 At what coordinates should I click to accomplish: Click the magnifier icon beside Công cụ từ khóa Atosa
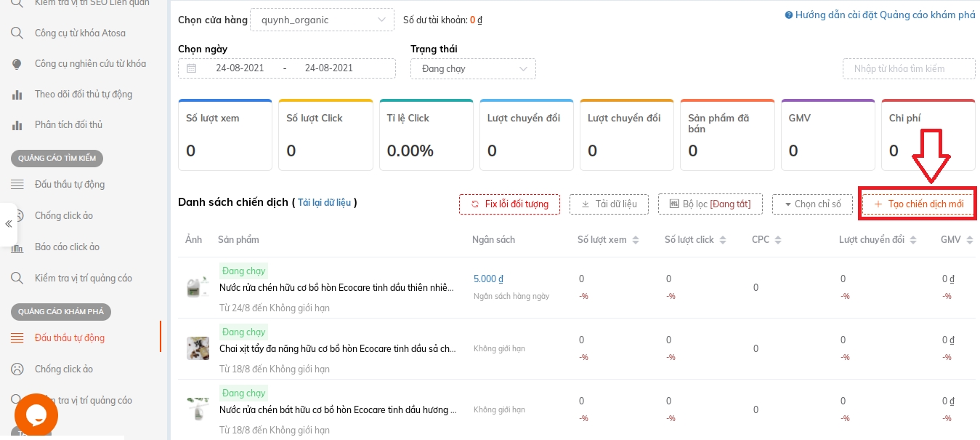click(17, 33)
